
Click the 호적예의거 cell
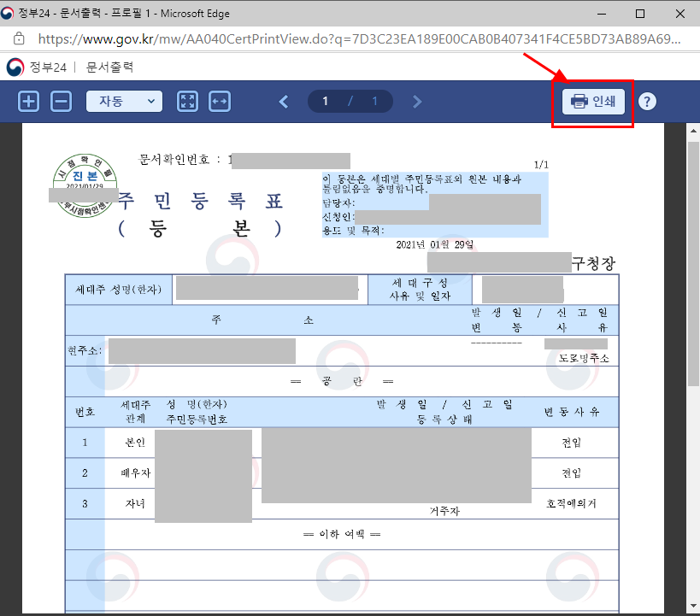point(572,503)
